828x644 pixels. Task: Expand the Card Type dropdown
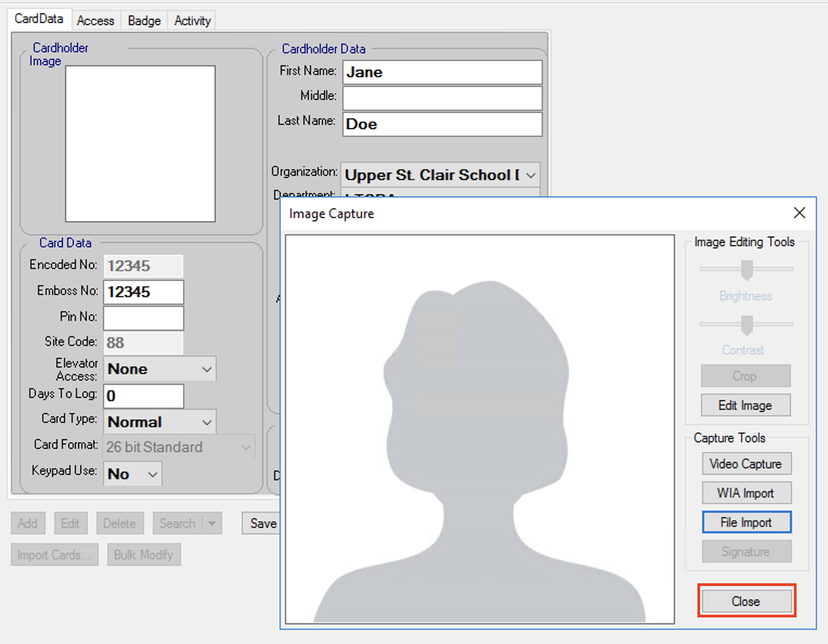(206, 422)
